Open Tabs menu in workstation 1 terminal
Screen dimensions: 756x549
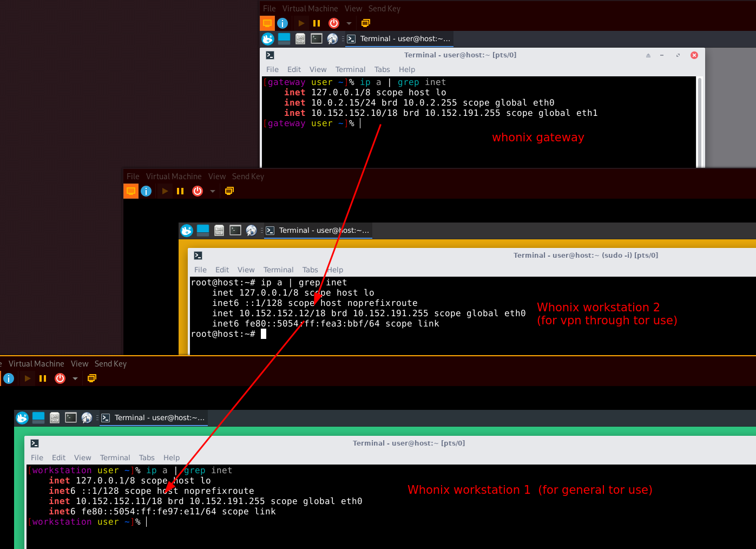(x=147, y=457)
